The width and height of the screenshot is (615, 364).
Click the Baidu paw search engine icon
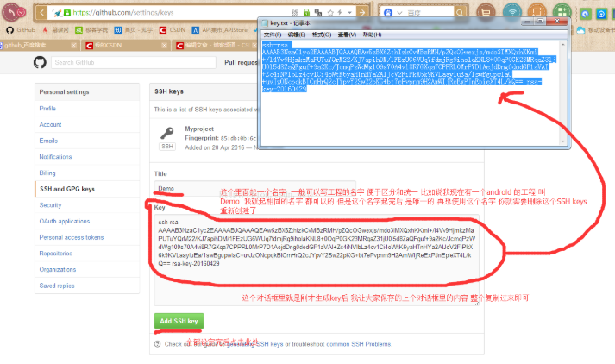(388, 13)
